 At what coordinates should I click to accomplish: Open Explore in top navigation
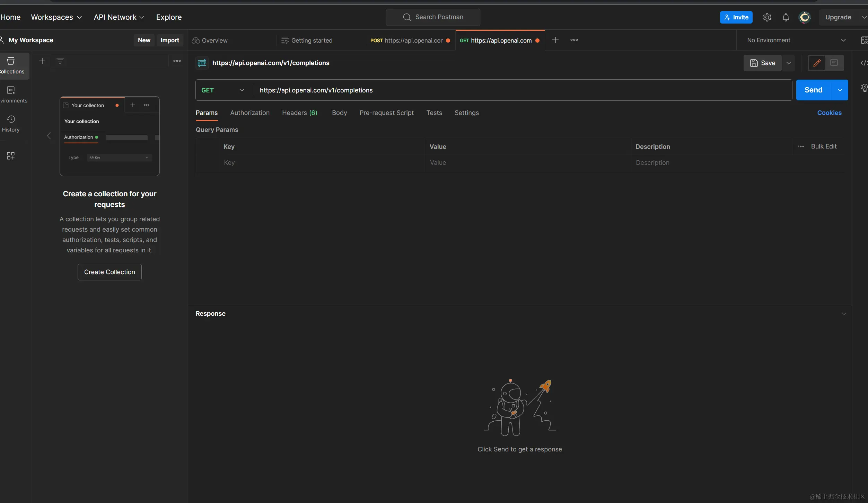tap(169, 17)
